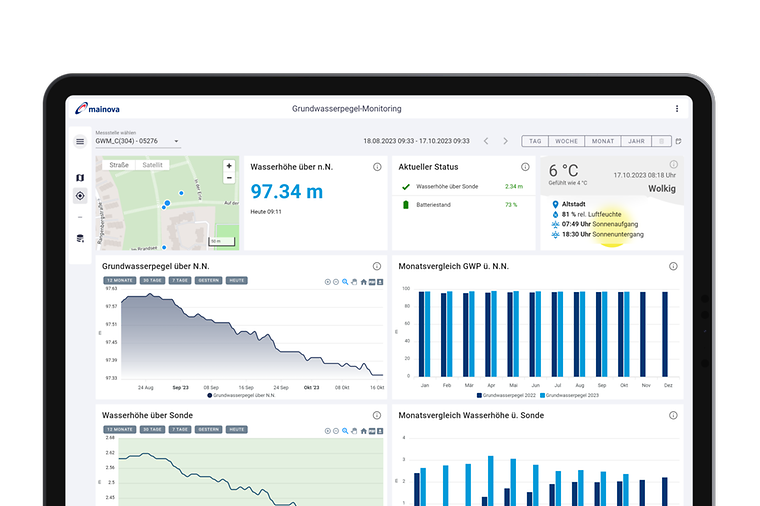Image resolution: width=760 pixels, height=506 pixels.
Task: Select pan hand tool on Wasserhöhe über Sonde chart
Action: (354, 431)
